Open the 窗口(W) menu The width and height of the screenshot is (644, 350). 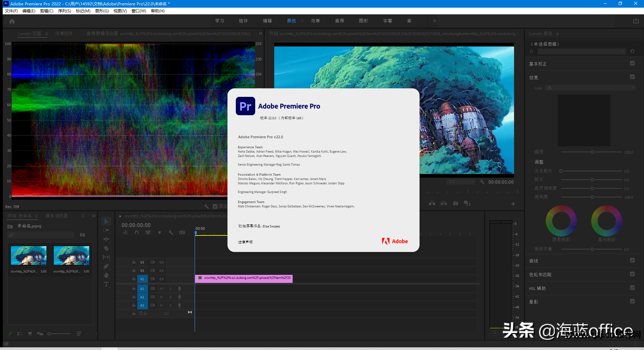click(x=139, y=11)
